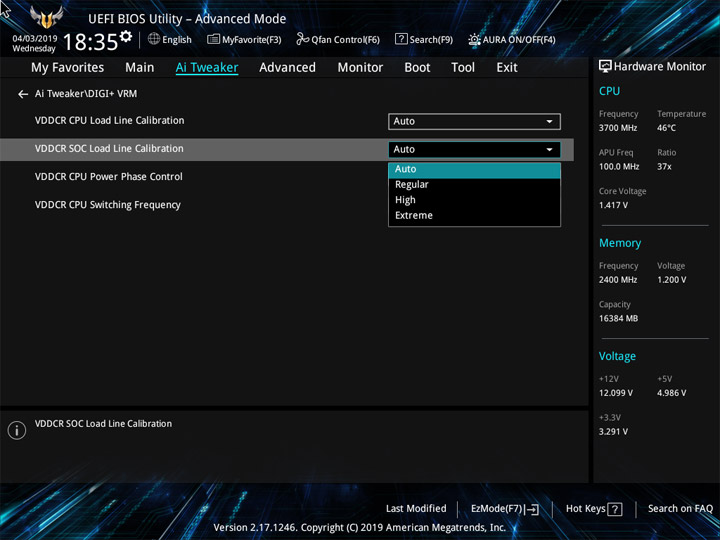Open the Exit tab
Screen dimensions: 720x540
(x=507, y=68)
